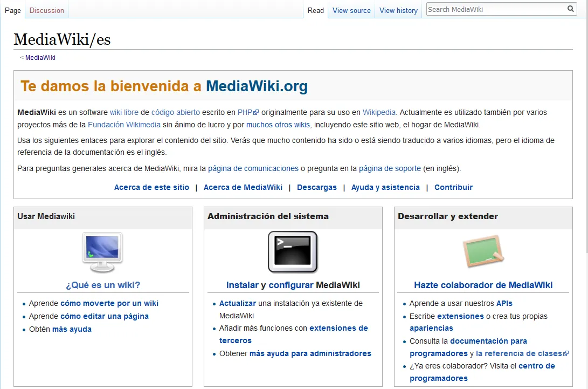Click the MediaWiki/es page title

63,39
